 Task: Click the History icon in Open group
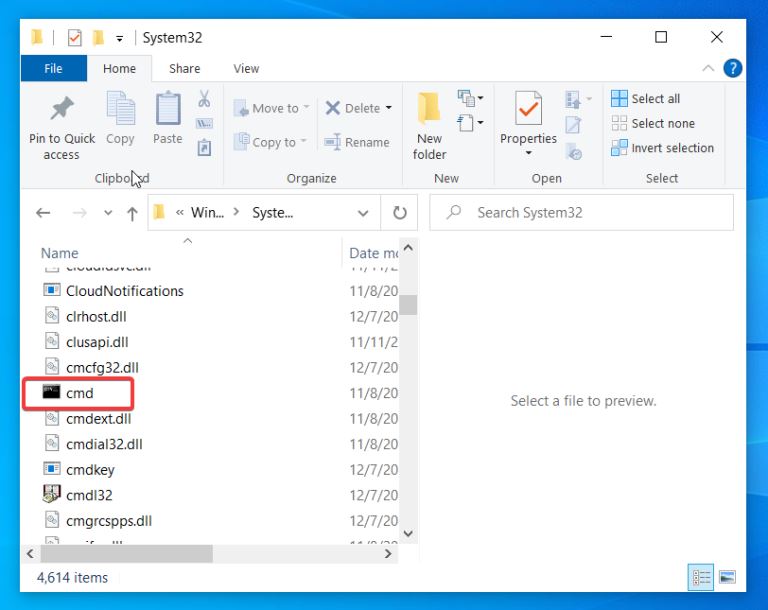[x=573, y=151]
